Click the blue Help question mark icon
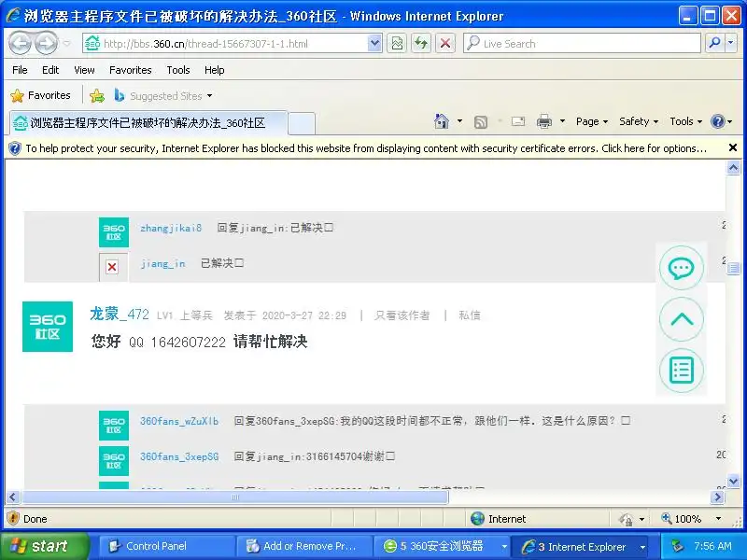747x560 pixels. 717,121
